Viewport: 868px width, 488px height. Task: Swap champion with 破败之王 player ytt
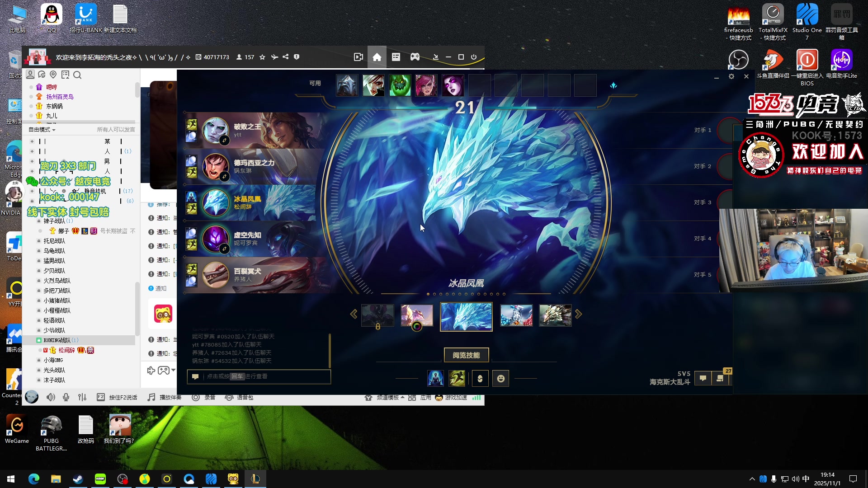click(x=224, y=141)
